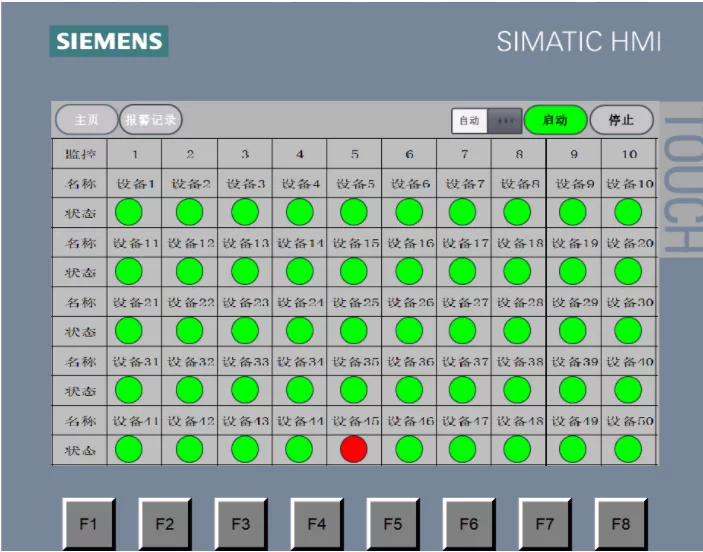Select the column 5 header cell
The width and height of the screenshot is (703, 552).
[354, 154]
